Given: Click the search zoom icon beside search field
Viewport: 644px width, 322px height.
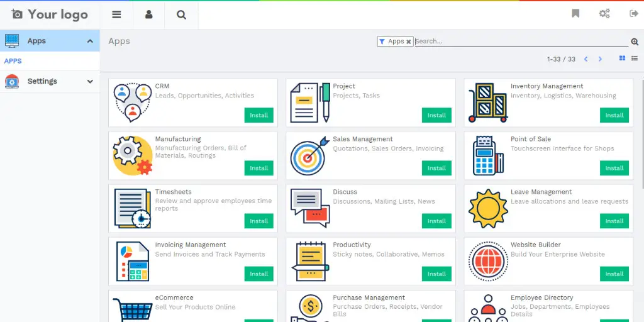Looking at the screenshot, I should tap(635, 42).
